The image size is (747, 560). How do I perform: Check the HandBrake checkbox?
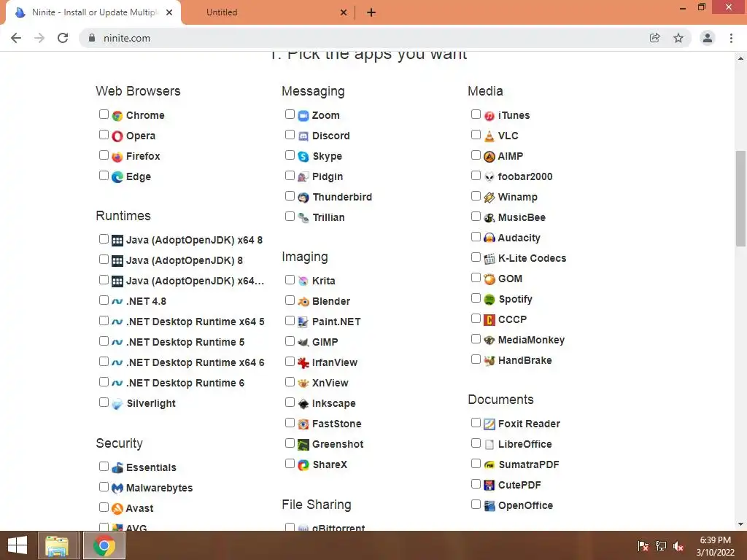coord(476,359)
